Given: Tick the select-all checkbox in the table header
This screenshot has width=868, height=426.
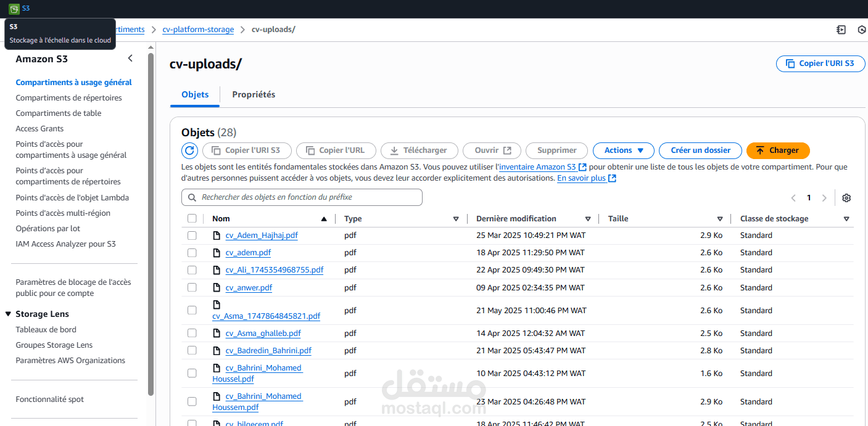Looking at the screenshot, I should (192, 218).
